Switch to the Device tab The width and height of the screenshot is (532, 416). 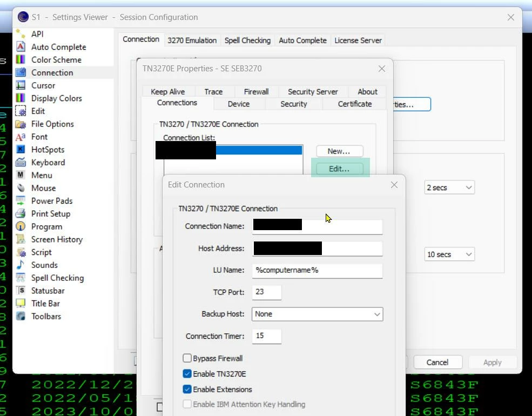(x=239, y=104)
